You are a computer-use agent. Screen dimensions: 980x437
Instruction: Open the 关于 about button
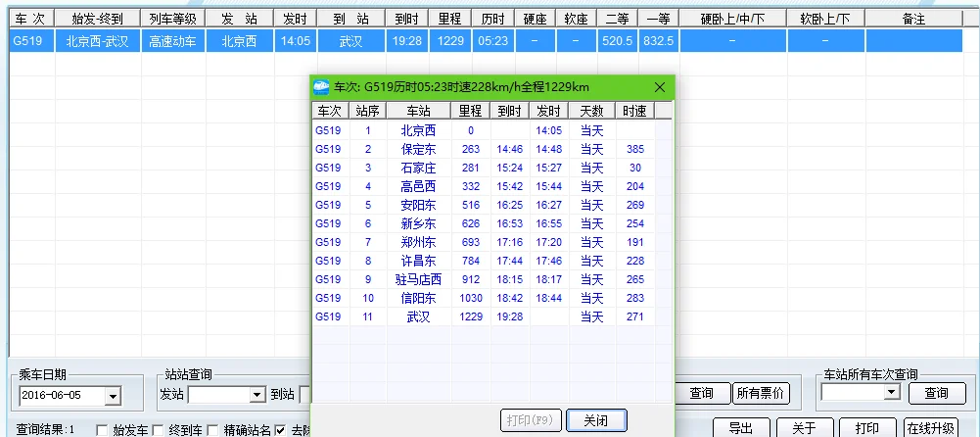[804, 428]
